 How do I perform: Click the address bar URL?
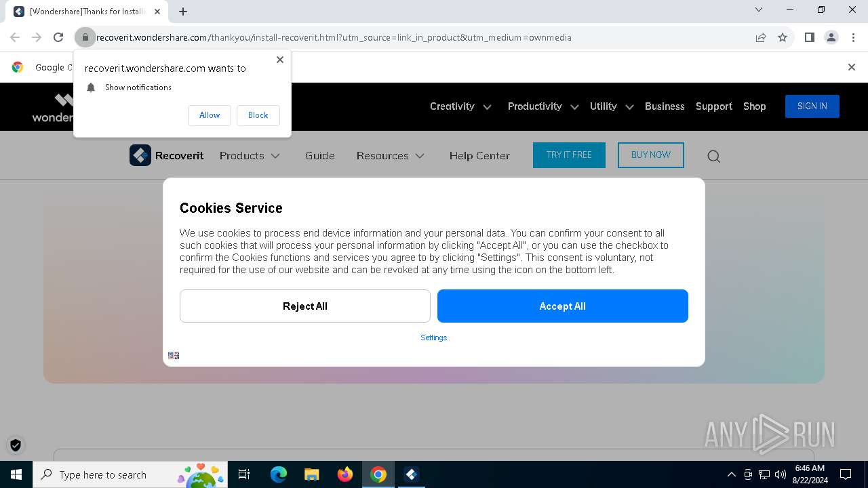point(334,37)
